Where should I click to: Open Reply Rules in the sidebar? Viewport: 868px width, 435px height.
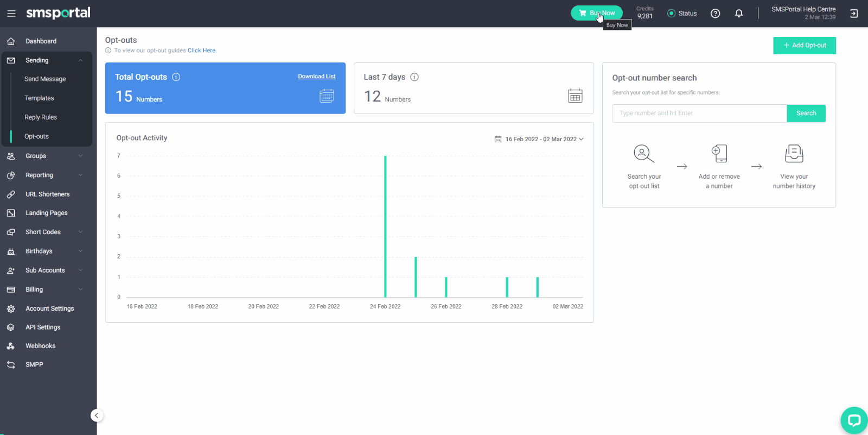41,117
